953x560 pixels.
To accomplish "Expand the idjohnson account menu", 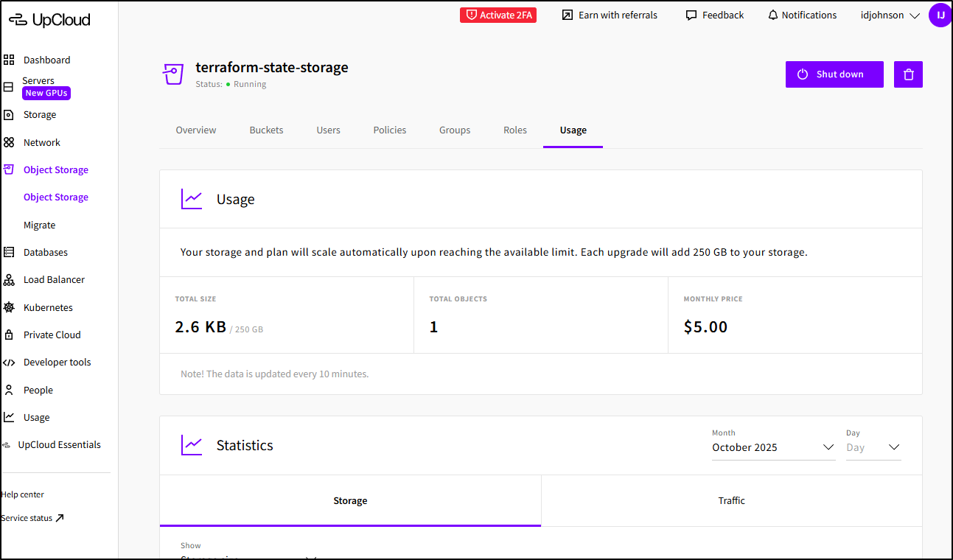I will (890, 15).
